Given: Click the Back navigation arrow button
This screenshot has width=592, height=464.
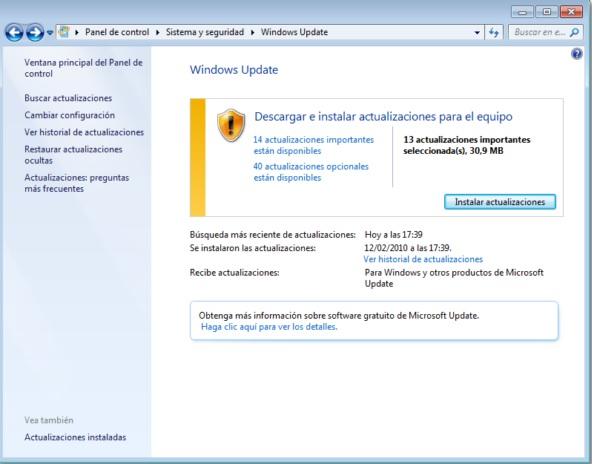Looking at the screenshot, I should [x=14, y=32].
